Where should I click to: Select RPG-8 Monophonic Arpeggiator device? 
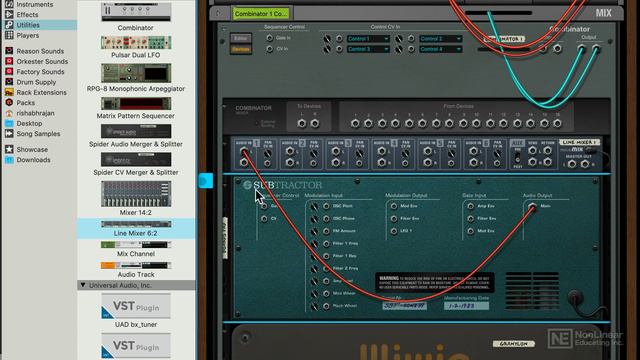pyautogui.click(x=136, y=73)
